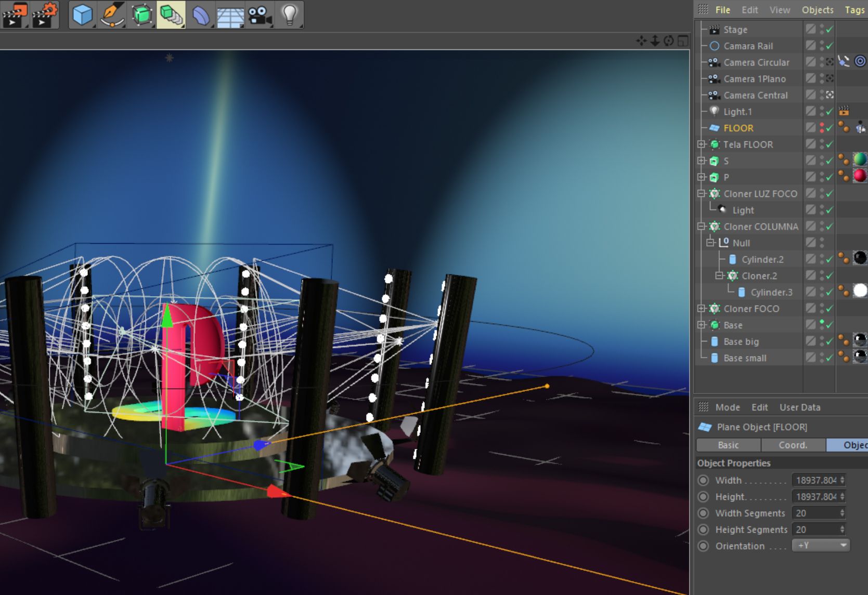Open the Orientation dropdown
Viewport: 868px width, 595px height.
pos(821,546)
